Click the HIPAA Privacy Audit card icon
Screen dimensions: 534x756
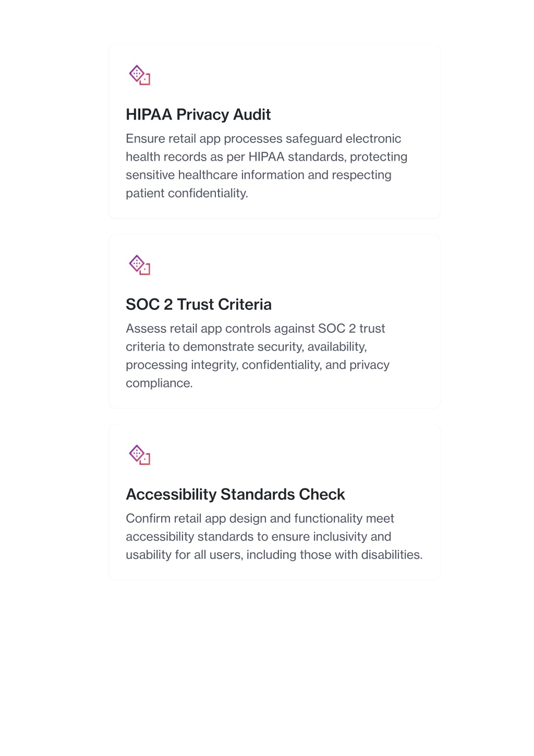coord(139,75)
